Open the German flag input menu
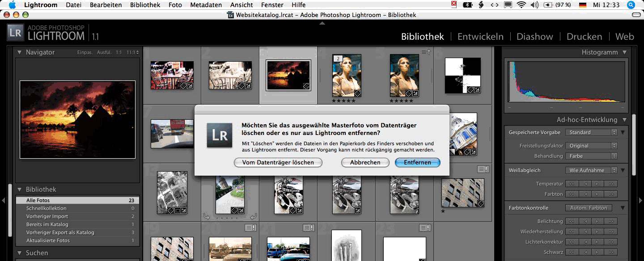Viewport: 644px width, 261px height. (583, 5)
